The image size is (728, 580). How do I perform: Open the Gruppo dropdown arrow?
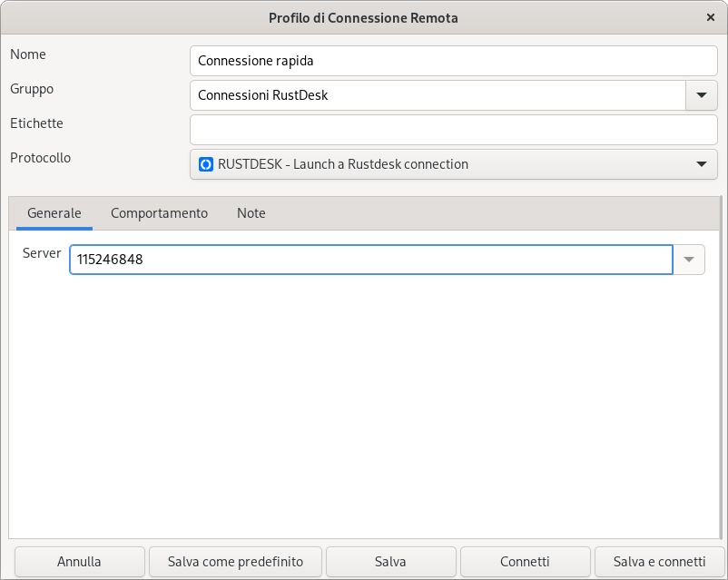(702, 95)
